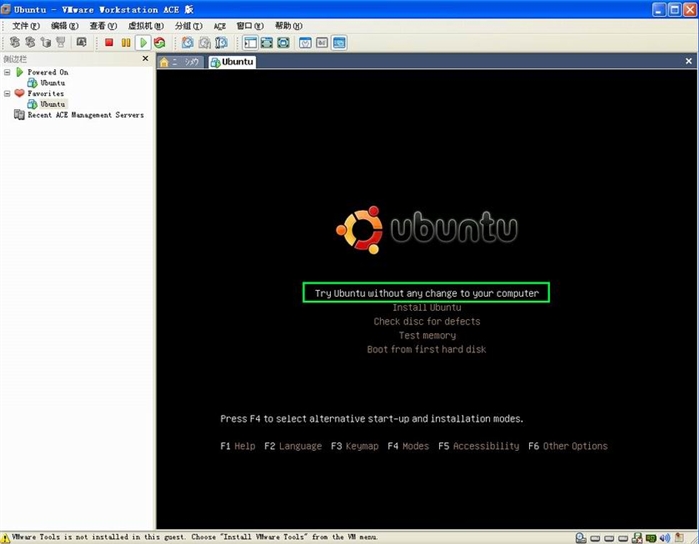Viewport: 699px width, 544px height.
Task: Click the Favorites group label
Action: click(x=46, y=94)
